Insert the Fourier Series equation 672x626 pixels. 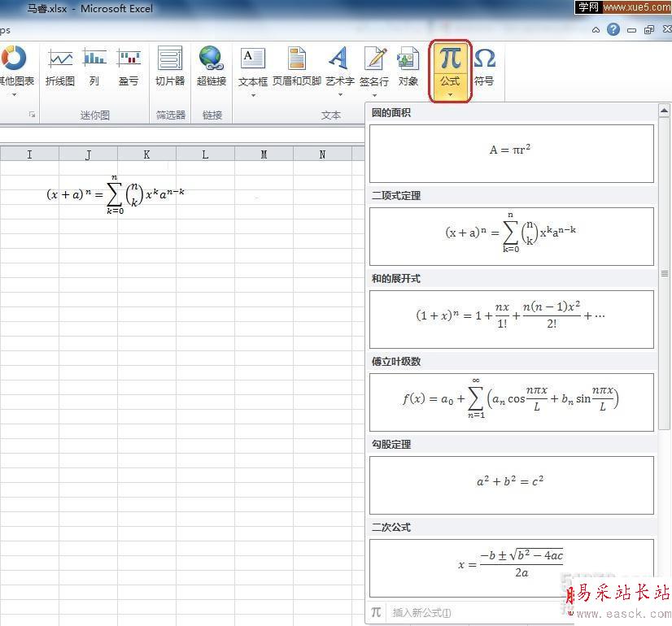pyautogui.click(x=511, y=402)
